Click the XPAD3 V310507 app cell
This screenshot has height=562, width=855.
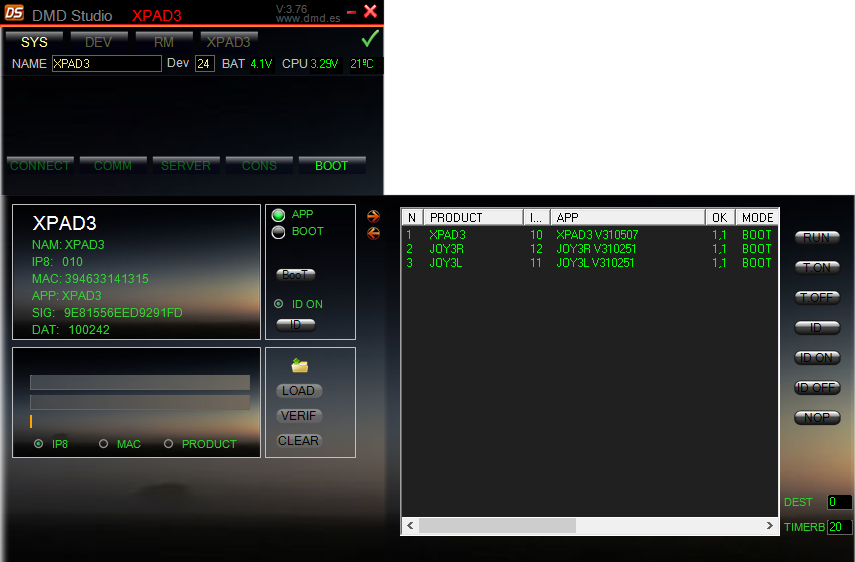[597, 235]
